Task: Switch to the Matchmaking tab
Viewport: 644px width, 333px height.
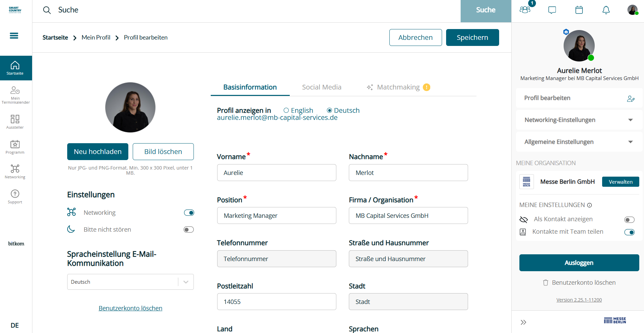Action: tap(398, 87)
